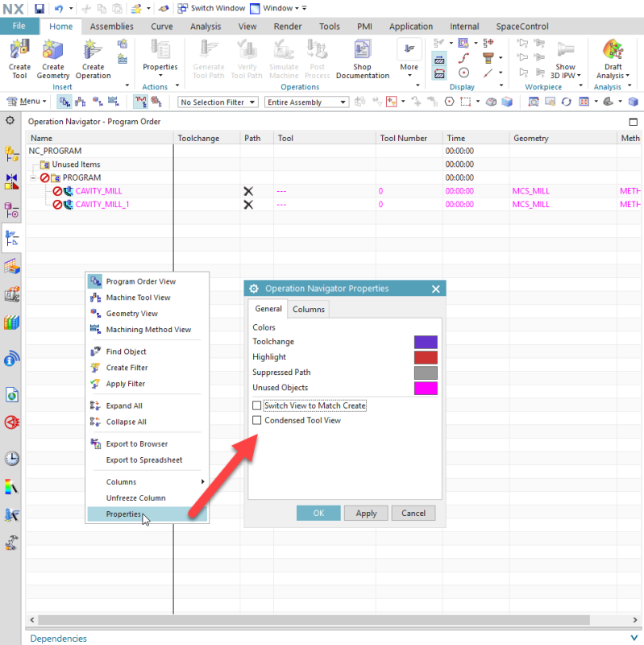Image resolution: width=644 pixels, height=645 pixels.
Task: Click the Cancel button
Action: pos(413,513)
